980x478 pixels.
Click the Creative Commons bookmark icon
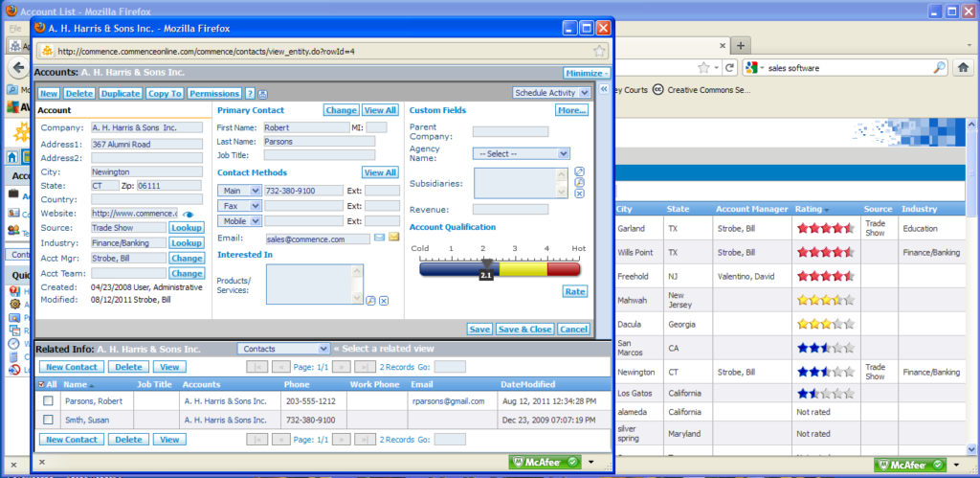pos(657,90)
